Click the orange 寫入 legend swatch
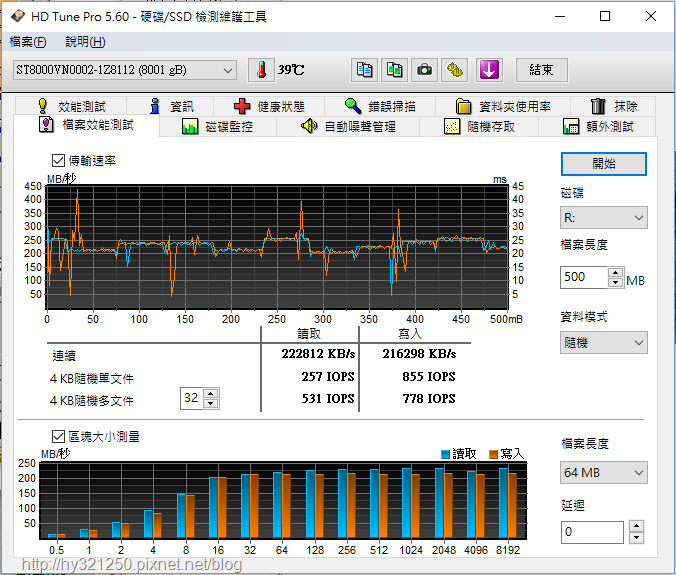 coord(494,454)
